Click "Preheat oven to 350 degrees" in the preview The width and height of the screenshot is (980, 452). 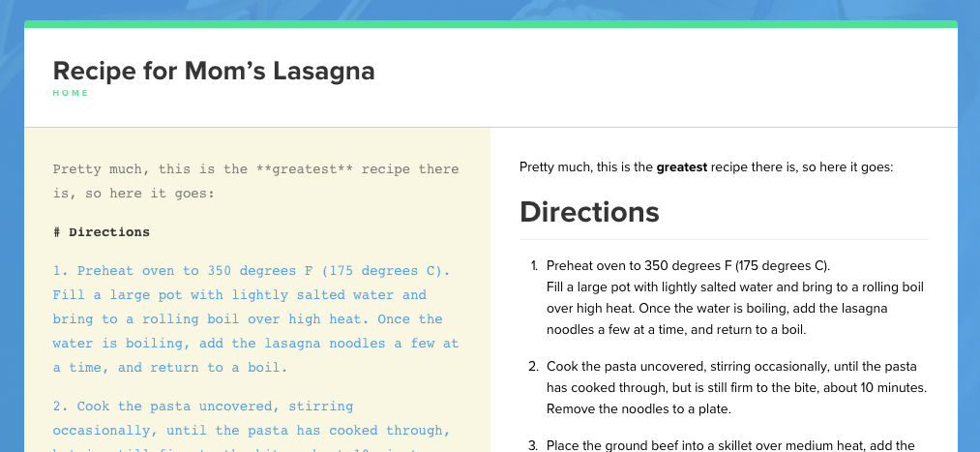[x=638, y=265]
